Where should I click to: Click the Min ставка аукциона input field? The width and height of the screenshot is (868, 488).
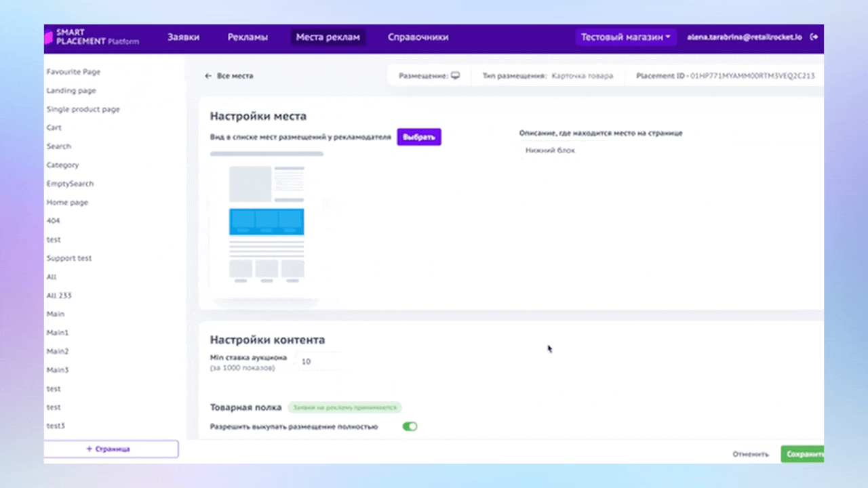[x=317, y=362]
